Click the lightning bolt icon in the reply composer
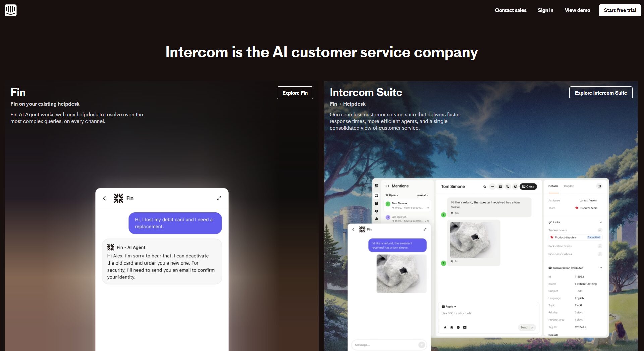 pos(445,327)
